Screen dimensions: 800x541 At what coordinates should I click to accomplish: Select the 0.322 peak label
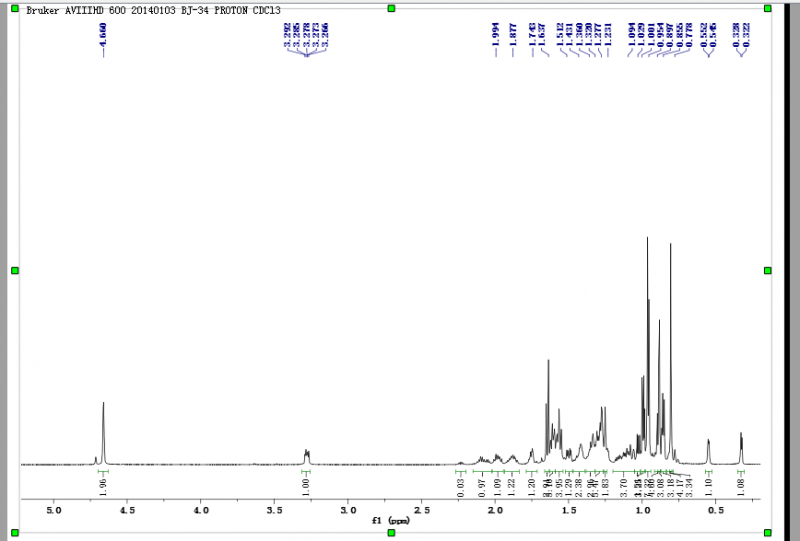click(746, 34)
